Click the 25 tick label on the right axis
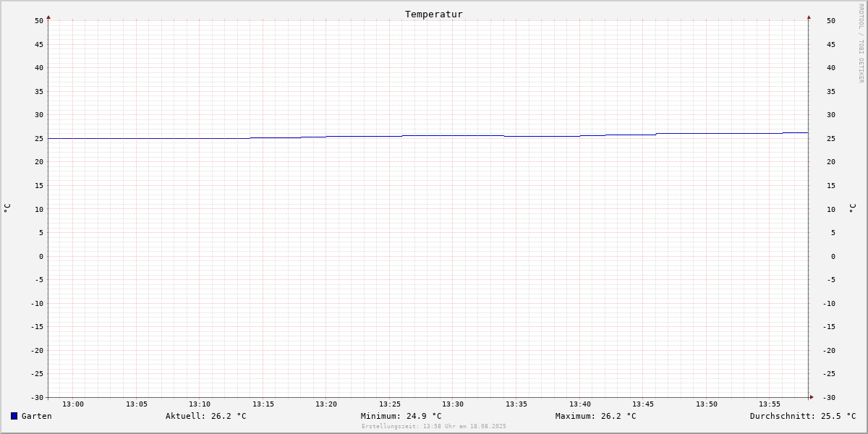 click(x=831, y=138)
